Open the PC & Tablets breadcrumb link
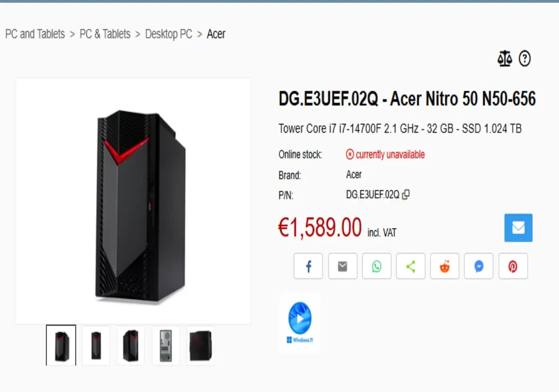 pos(105,34)
